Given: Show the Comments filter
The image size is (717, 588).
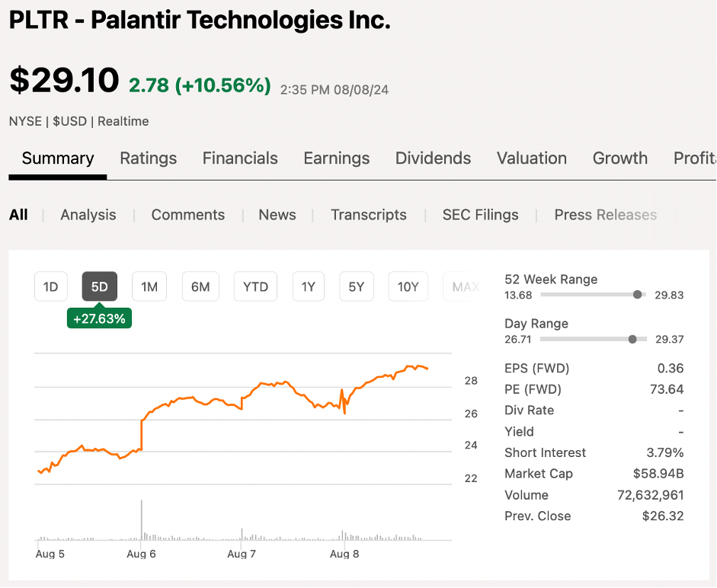Looking at the screenshot, I should [x=188, y=215].
